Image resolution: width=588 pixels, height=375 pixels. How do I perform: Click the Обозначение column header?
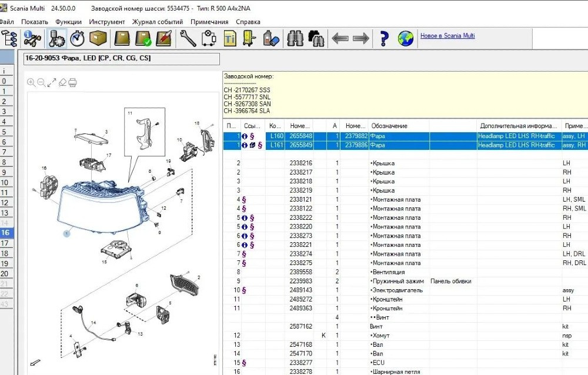(399, 126)
